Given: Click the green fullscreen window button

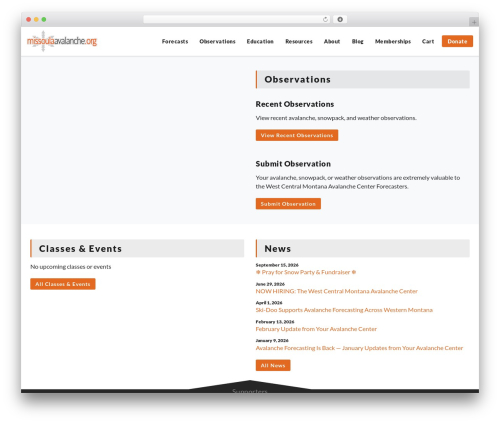Looking at the screenshot, I should 44,19.
